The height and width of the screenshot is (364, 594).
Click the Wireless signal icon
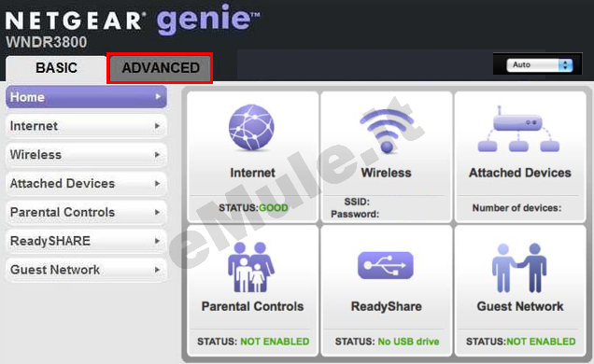[387, 131]
